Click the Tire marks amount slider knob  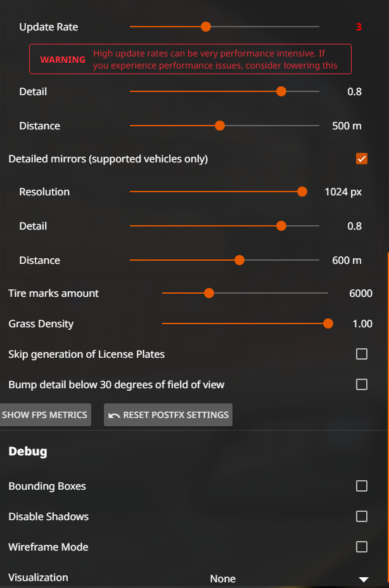click(x=209, y=293)
